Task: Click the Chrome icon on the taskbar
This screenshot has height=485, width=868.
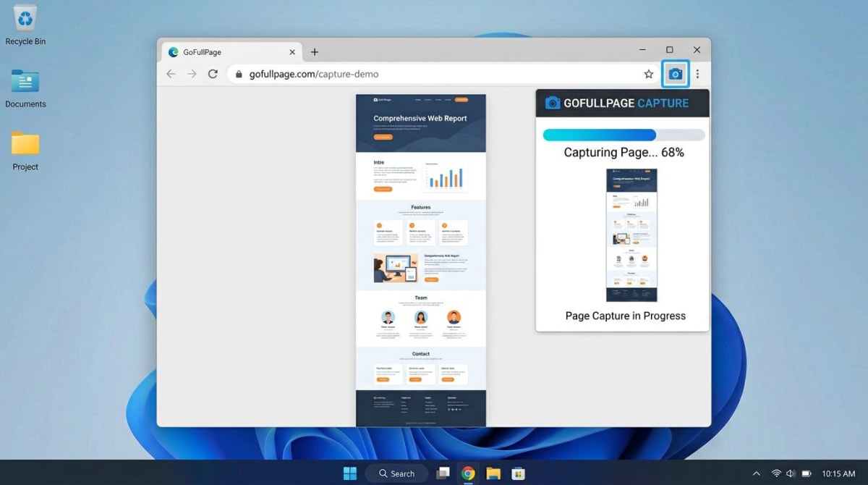Action: [x=468, y=473]
